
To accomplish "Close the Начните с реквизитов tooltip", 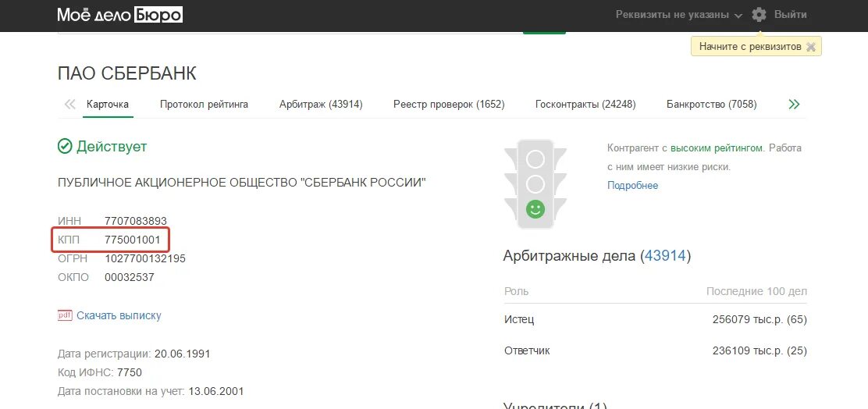I will point(811,47).
